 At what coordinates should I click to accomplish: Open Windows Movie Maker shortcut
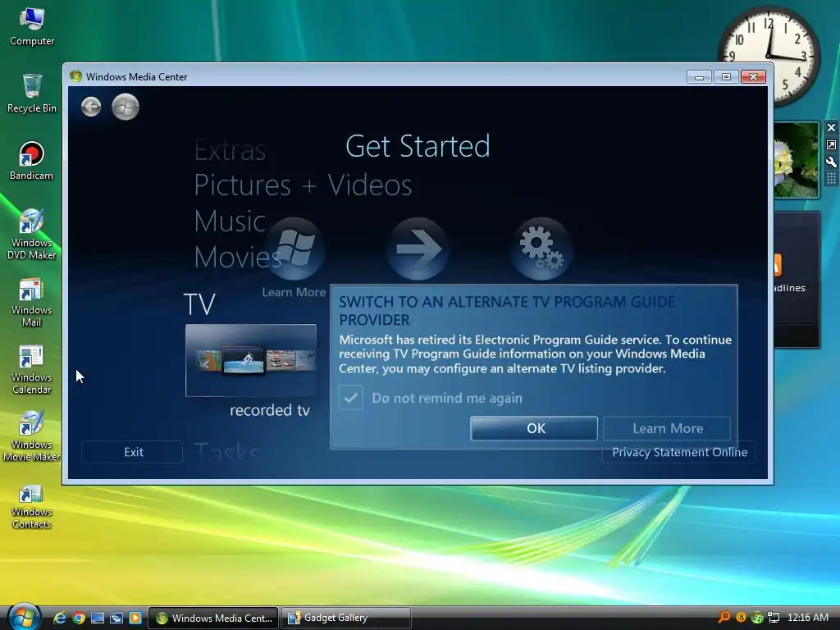point(32,436)
